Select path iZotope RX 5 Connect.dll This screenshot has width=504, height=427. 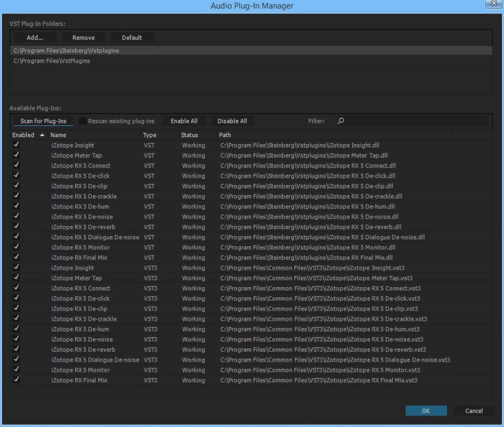[x=308, y=166]
